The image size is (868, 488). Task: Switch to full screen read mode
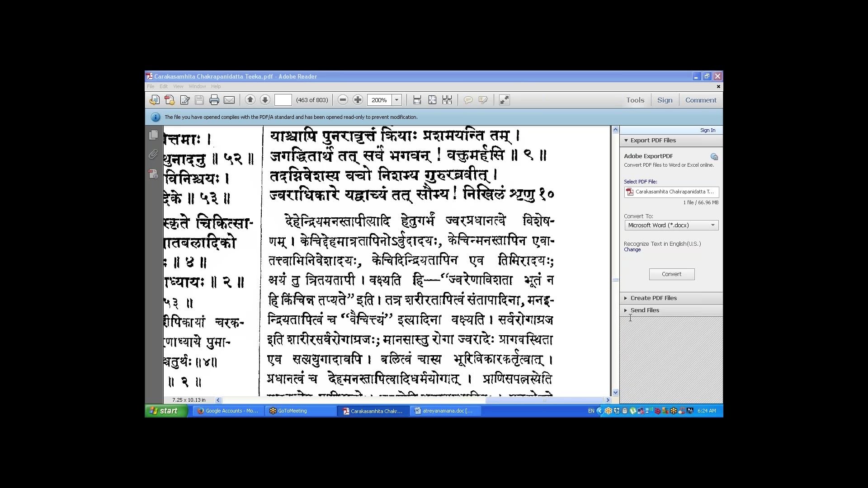pyautogui.click(x=504, y=100)
